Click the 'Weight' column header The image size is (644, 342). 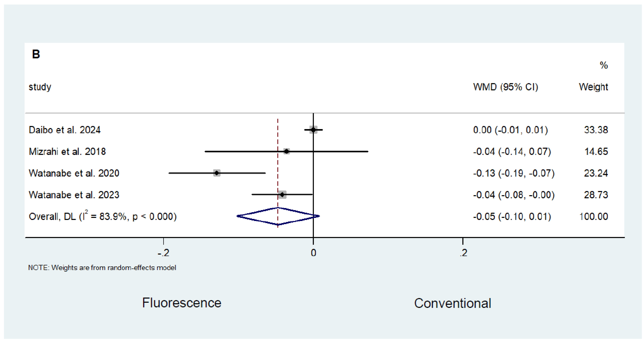click(593, 87)
